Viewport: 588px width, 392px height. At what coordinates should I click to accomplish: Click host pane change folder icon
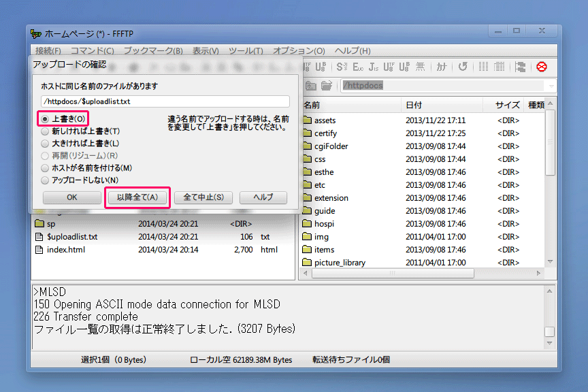327,86
